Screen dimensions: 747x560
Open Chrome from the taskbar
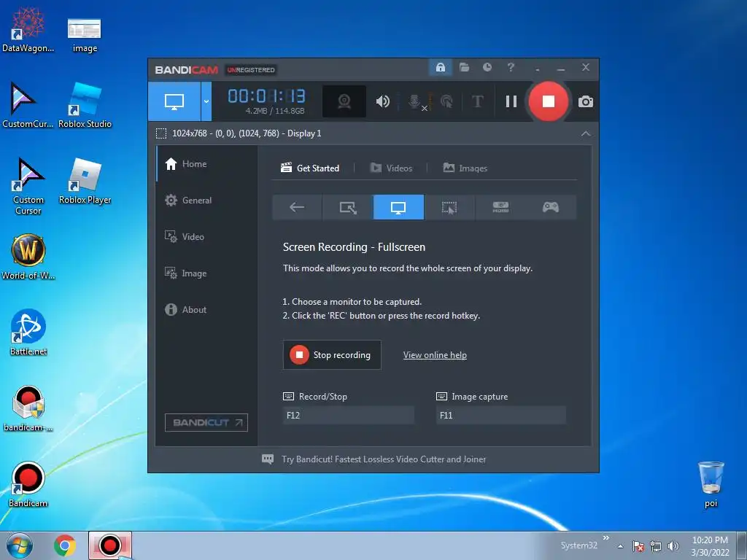tap(65, 545)
